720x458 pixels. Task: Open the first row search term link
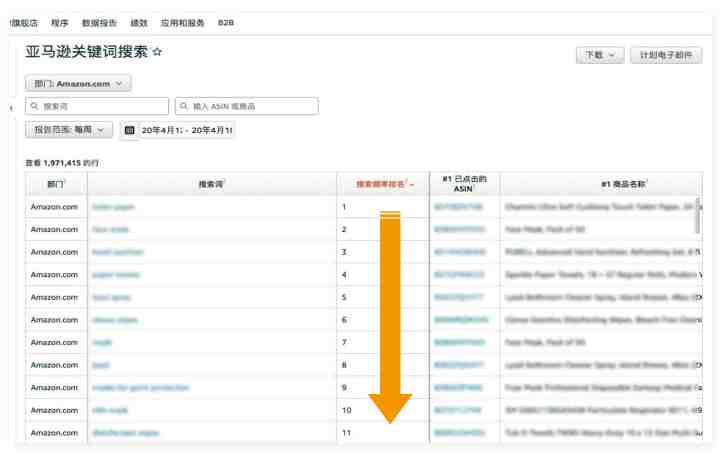point(112,207)
